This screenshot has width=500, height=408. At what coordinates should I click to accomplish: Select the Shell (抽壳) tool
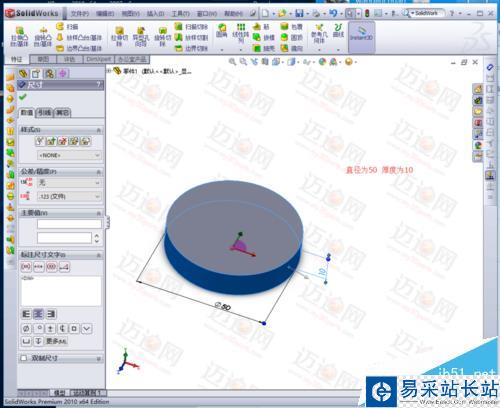click(x=263, y=48)
